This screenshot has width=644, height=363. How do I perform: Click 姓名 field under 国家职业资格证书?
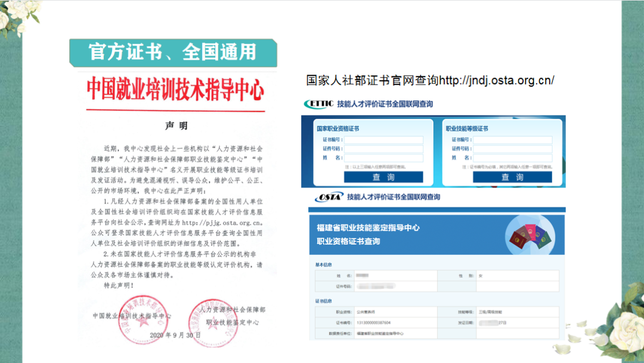[x=383, y=158]
